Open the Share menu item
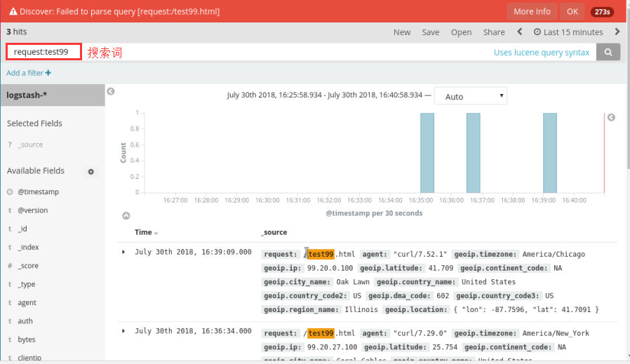Screen dimensions: 630x364 coord(494,32)
